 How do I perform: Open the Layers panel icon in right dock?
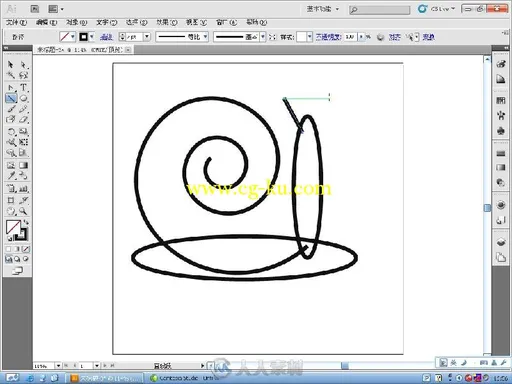tap(501, 242)
